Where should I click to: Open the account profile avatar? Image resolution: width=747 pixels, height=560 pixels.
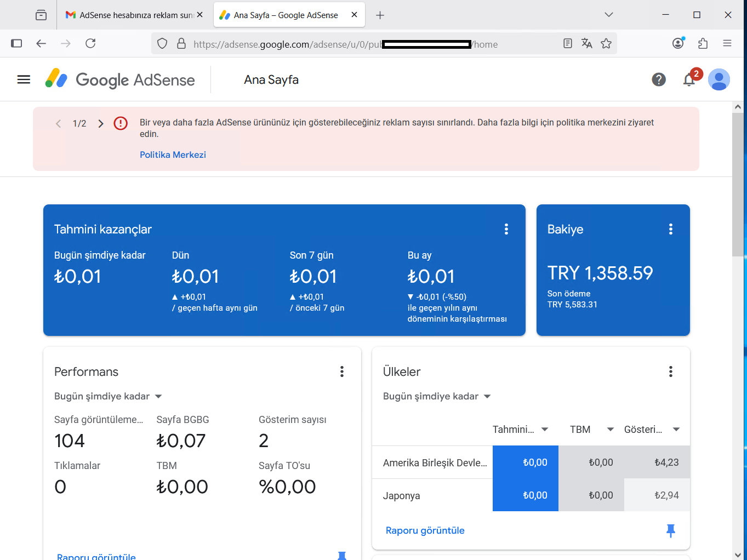[x=719, y=79]
